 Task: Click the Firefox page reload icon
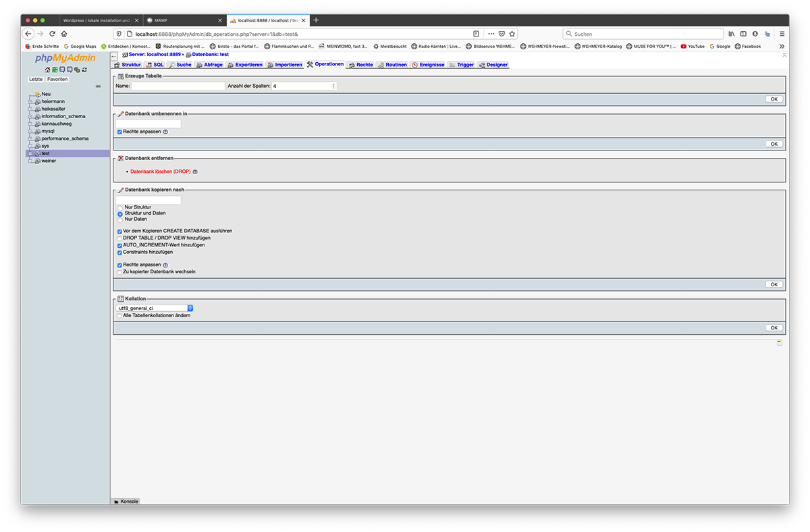pyautogui.click(x=52, y=34)
